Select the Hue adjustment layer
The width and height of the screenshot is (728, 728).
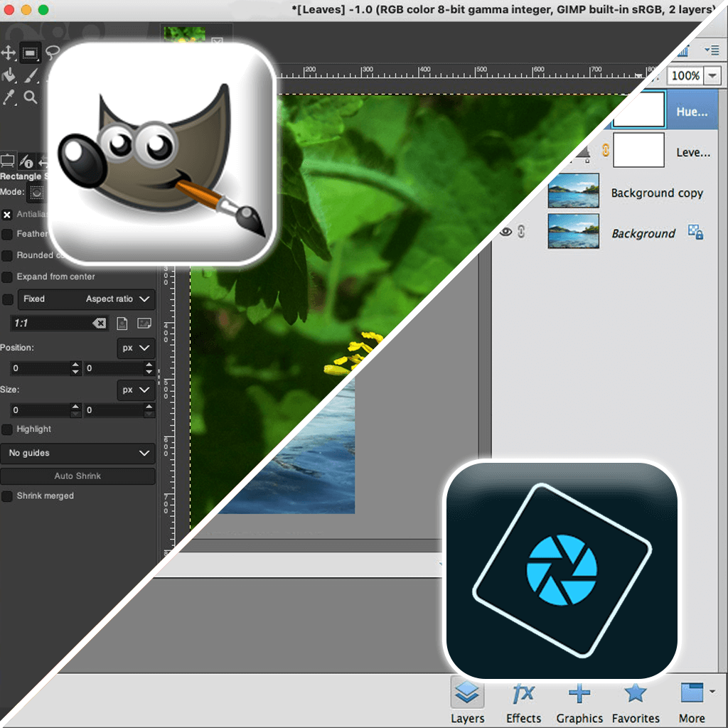coord(692,112)
